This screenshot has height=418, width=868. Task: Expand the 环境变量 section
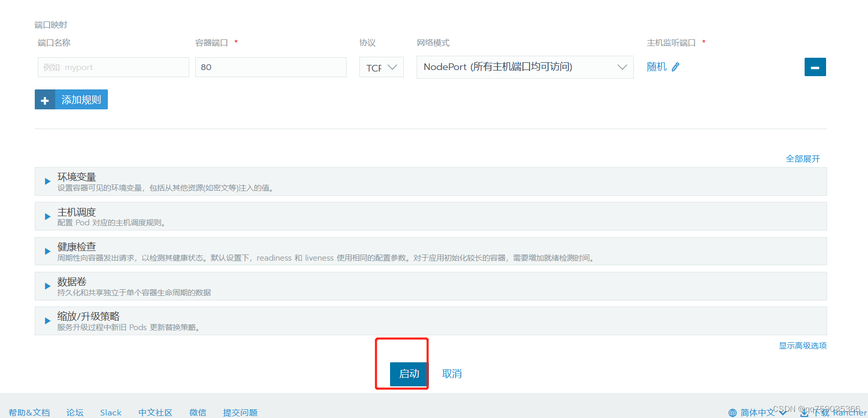pyautogui.click(x=430, y=181)
